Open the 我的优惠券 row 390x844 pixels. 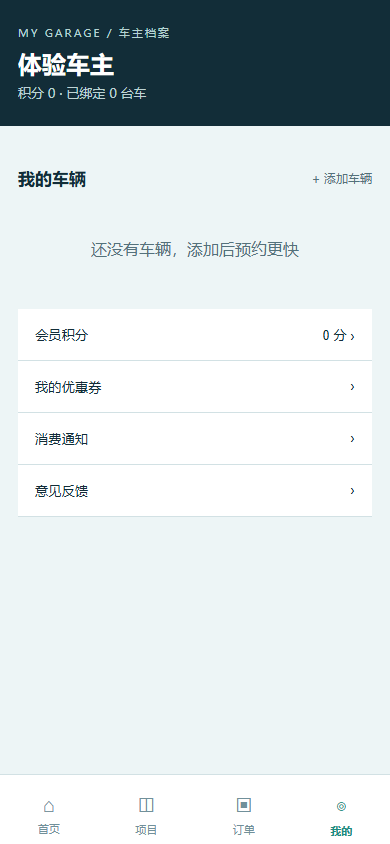(195, 387)
